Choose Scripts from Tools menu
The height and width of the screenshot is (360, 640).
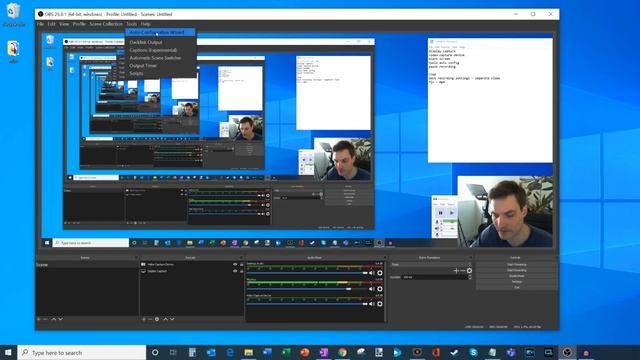click(x=160, y=73)
